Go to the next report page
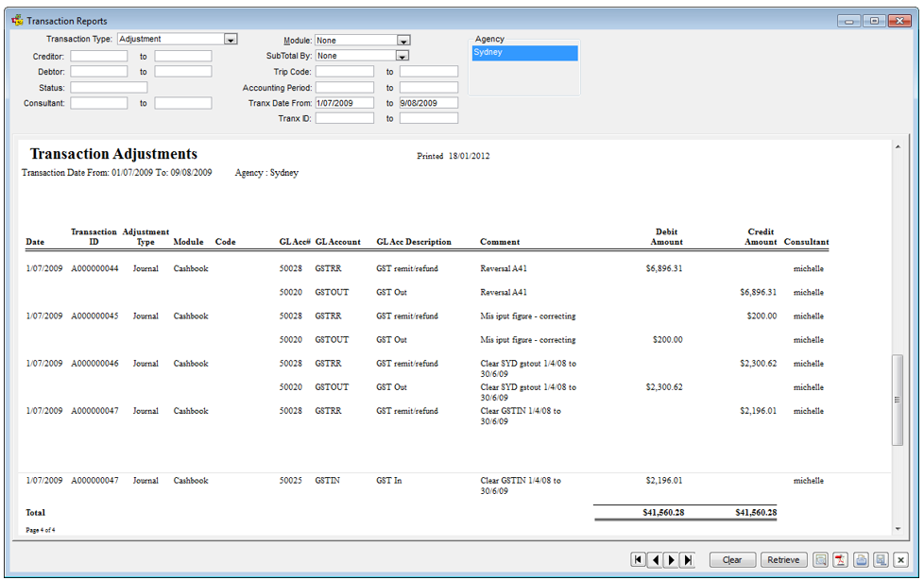 (671, 559)
